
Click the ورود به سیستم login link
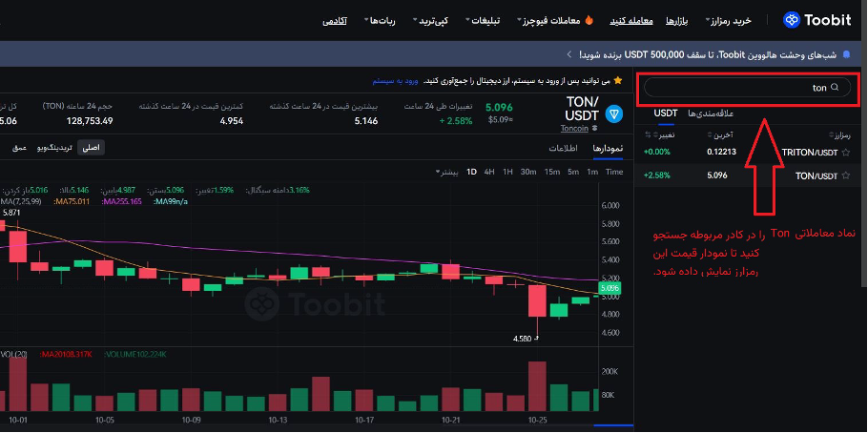(395, 81)
